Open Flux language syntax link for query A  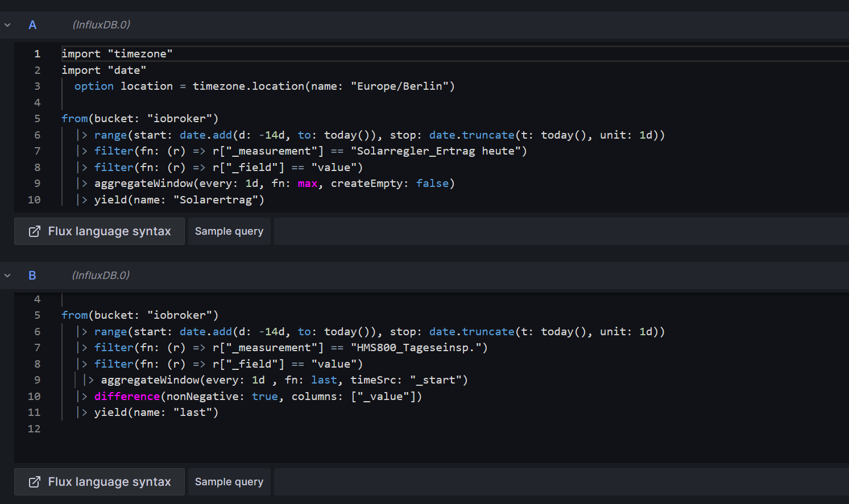coord(100,231)
